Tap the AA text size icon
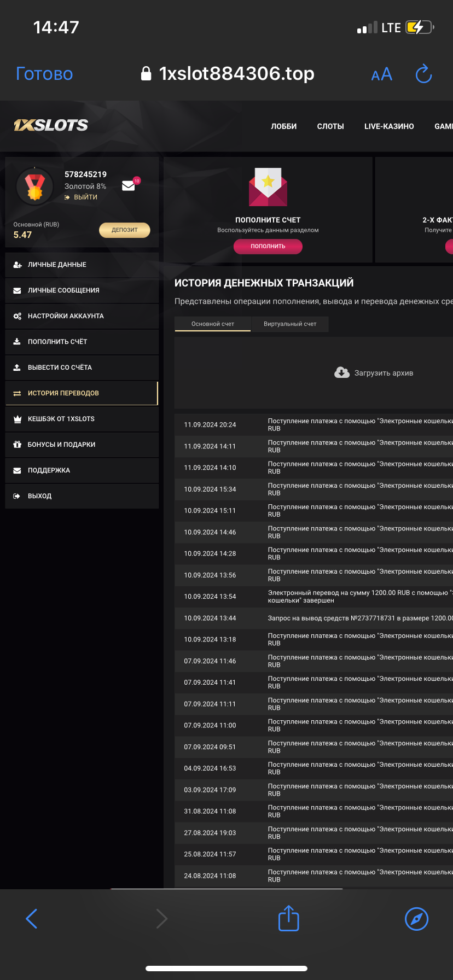The width and height of the screenshot is (453, 980). (381, 74)
